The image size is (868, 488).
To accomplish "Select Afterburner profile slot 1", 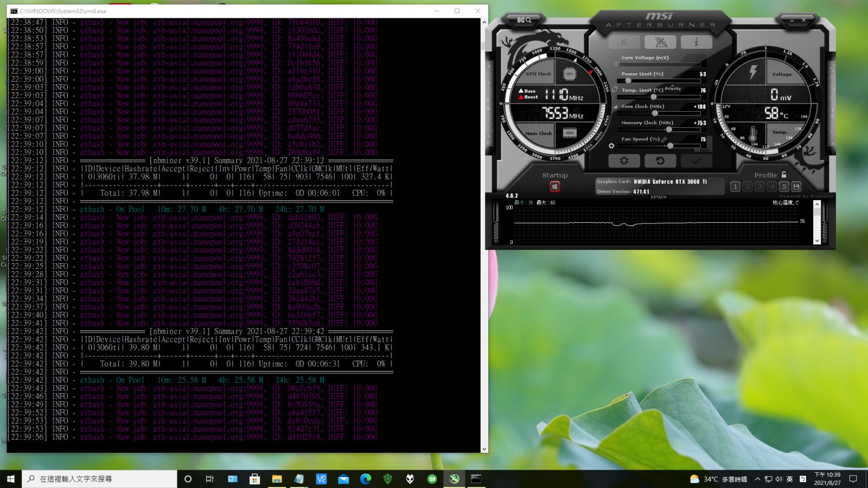I will pos(735,187).
